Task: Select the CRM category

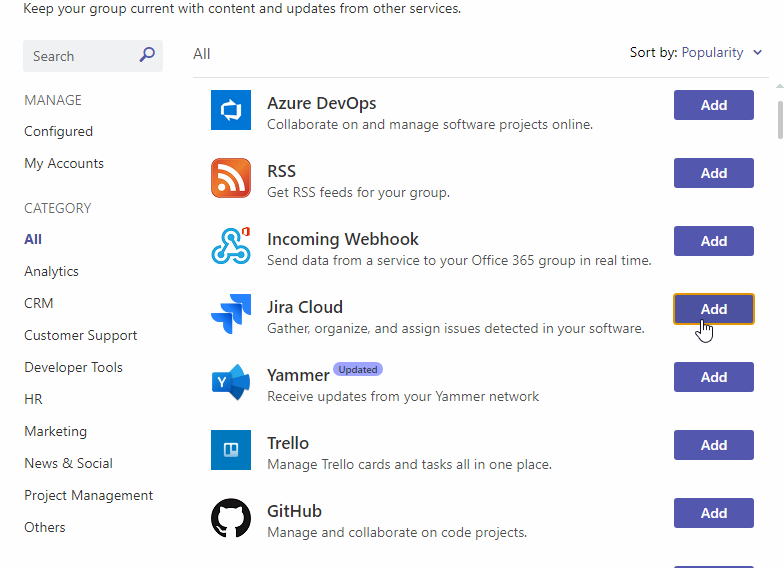Action: click(38, 304)
